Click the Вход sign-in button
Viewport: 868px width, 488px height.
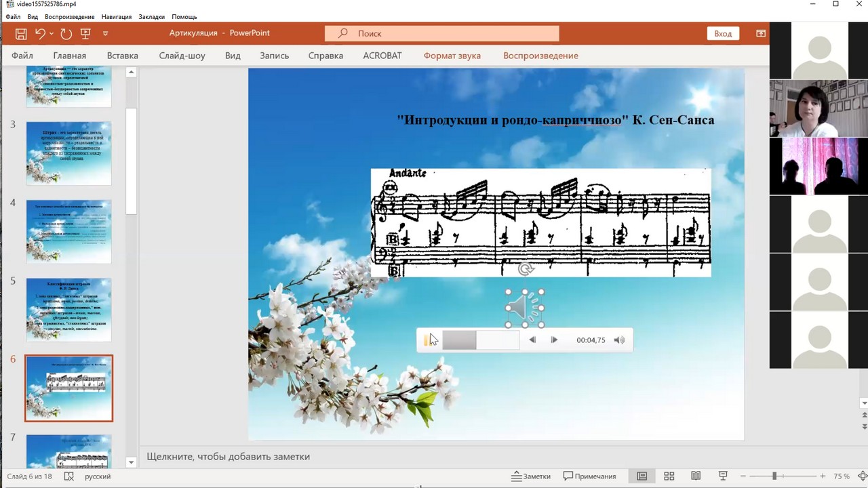point(723,33)
